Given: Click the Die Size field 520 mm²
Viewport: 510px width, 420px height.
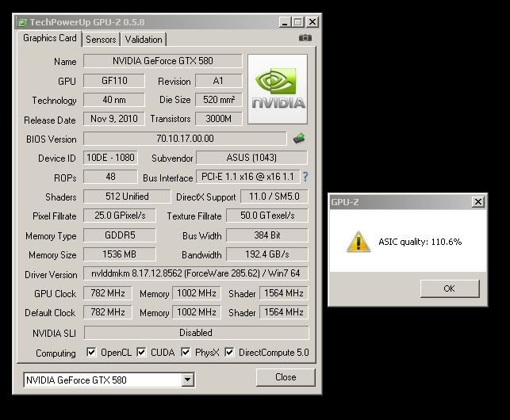Looking at the screenshot, I should (x=219, y=100).
